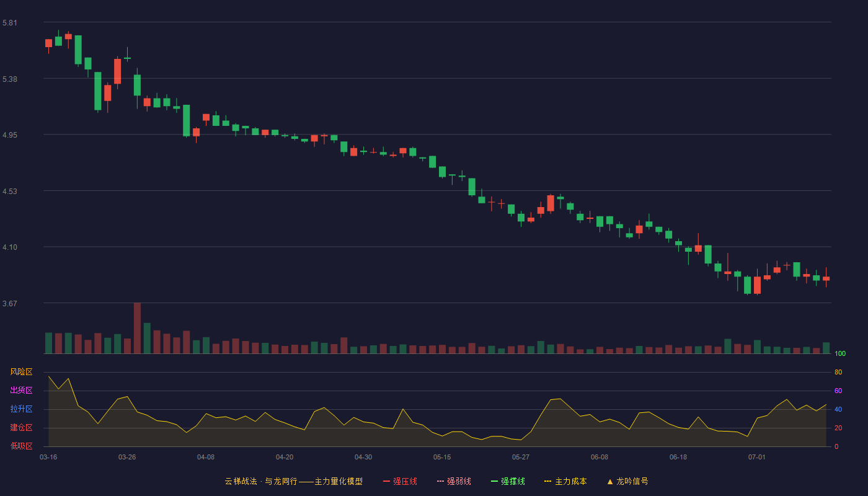Click the orange 20 indicator axis value
This screenshot has width=868, height=496.
tap(838, 428)
